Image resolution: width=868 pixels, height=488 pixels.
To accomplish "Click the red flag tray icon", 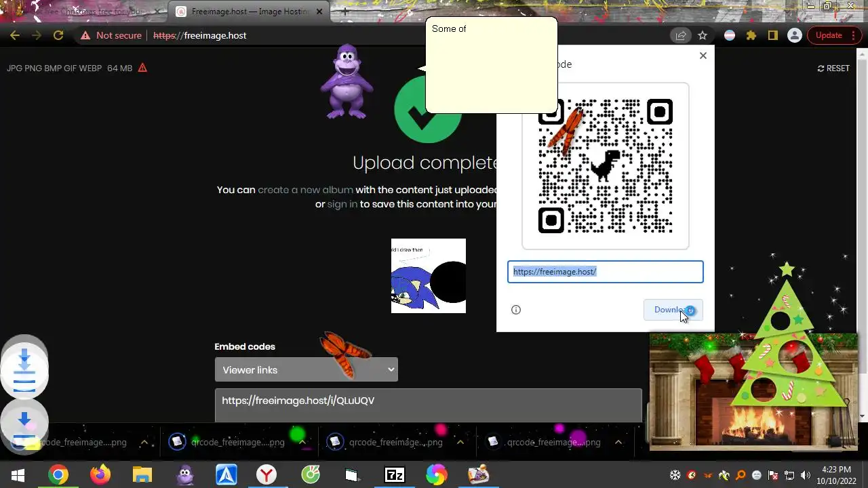I will tap(773, 475).
